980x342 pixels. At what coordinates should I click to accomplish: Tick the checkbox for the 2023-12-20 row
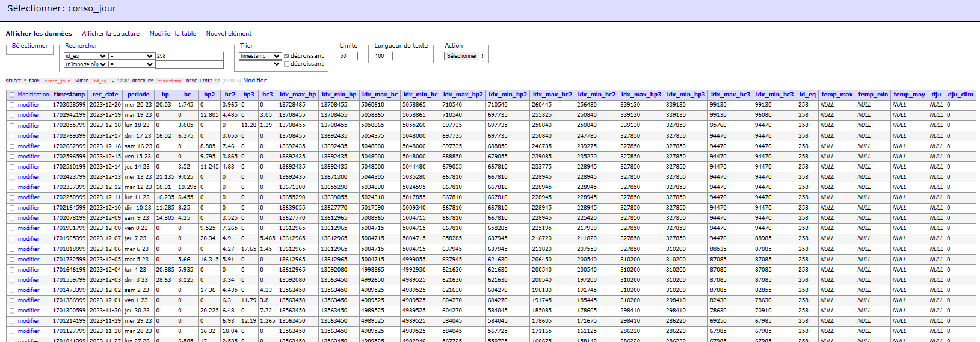pyautogui.click(x=12, y=105)
